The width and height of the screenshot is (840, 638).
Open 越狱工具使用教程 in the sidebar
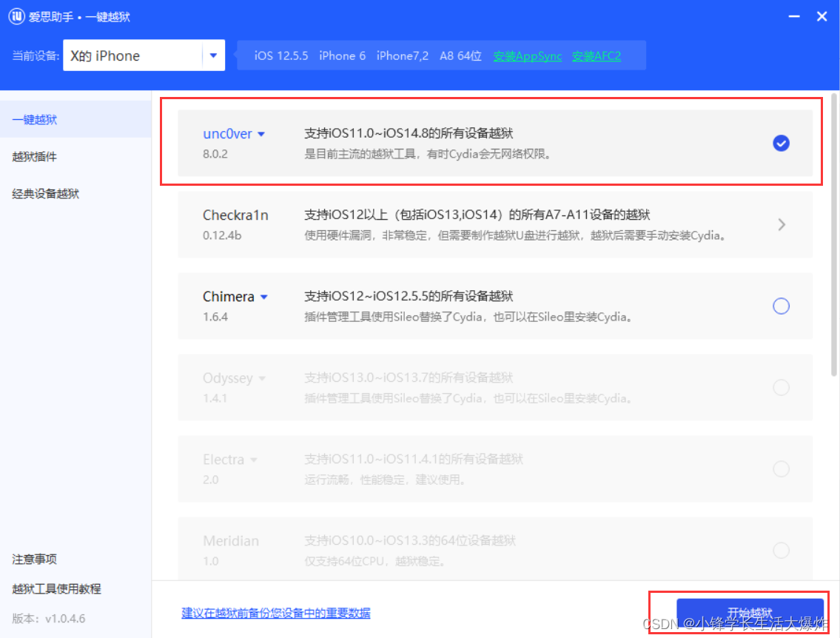[x=56, y=588]
